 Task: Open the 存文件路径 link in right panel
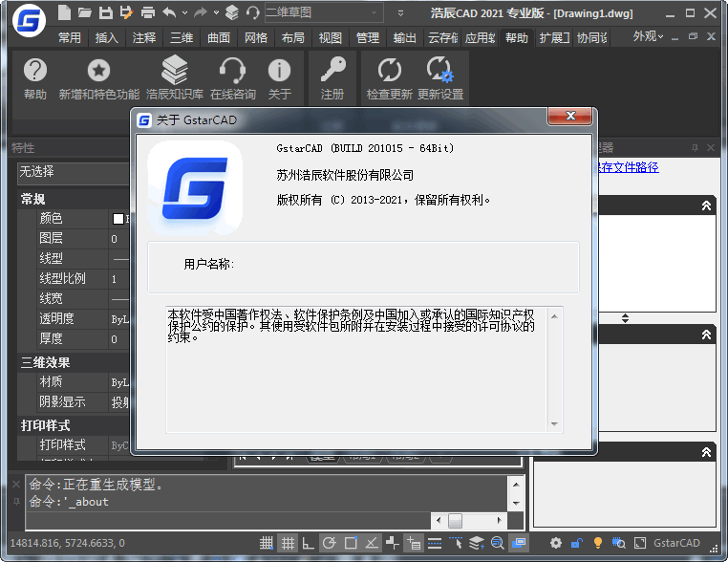(x=629, y=167)
